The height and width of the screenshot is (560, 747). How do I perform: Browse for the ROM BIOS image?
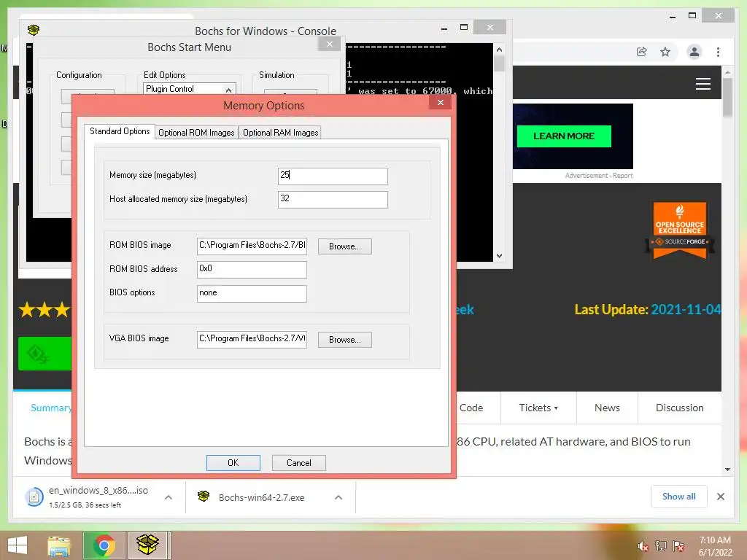(345, 246)
